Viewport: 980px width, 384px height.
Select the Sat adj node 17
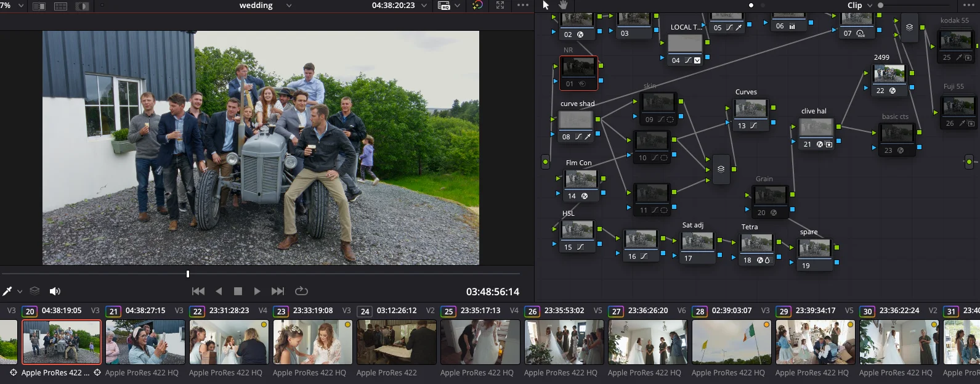coord(697,247)
